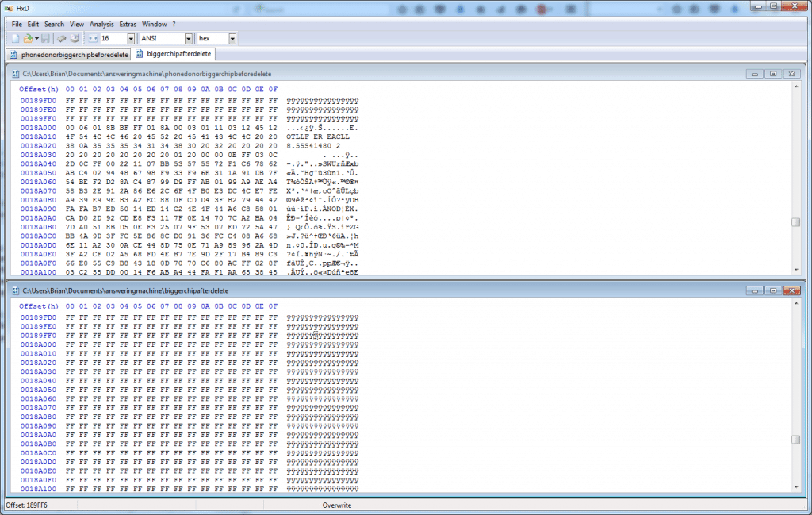Open a disk with the disk icon
Image resolution: width=812 pixels, height=515 pixels.
pyautogui.click(x=75, y=38)
